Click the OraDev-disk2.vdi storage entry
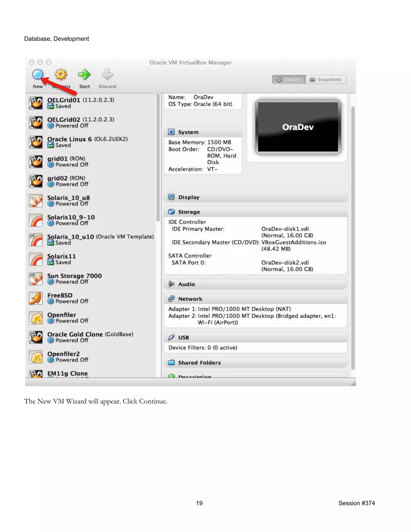The height and width of the screenshot is (532, 411). point(285,262)
